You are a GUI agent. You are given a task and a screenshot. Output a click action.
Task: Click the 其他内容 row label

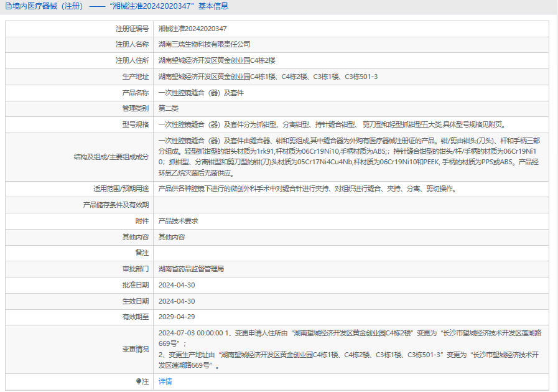(136, 237)
